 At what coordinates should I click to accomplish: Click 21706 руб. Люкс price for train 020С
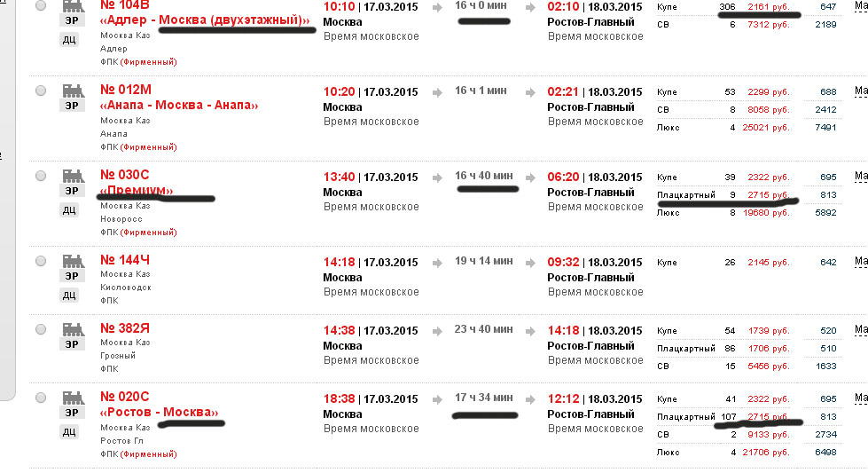(766, 452)
